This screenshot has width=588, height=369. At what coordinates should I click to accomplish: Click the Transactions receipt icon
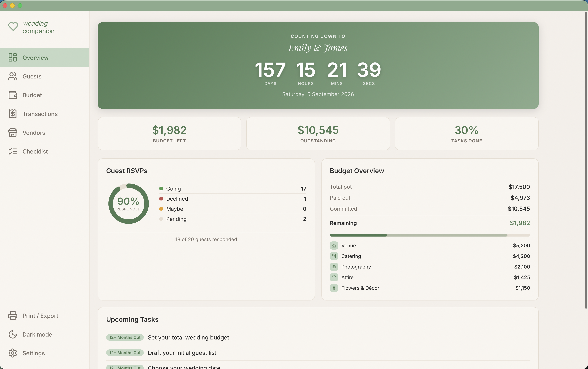[x=13, y=114]
